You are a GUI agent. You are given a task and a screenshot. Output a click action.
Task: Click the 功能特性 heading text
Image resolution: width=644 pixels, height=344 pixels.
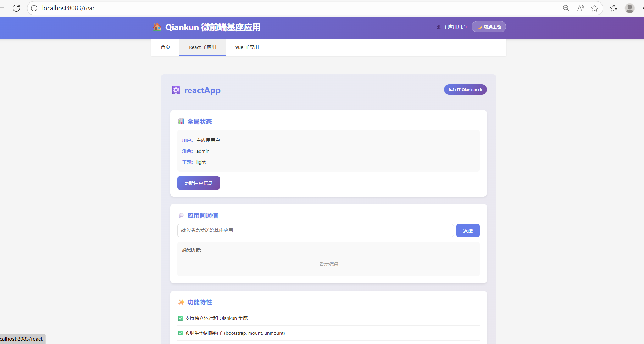tap(200, 302)
